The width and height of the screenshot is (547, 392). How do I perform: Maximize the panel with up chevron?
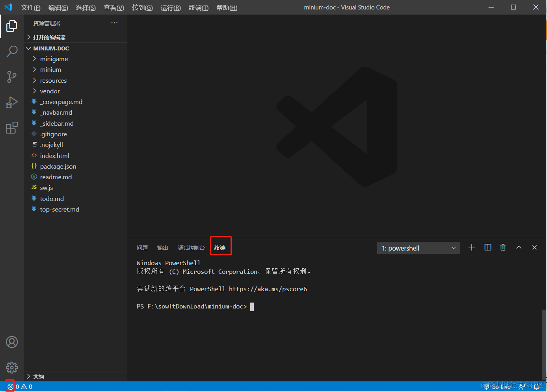pyautogui.click(x=519, y=247)
